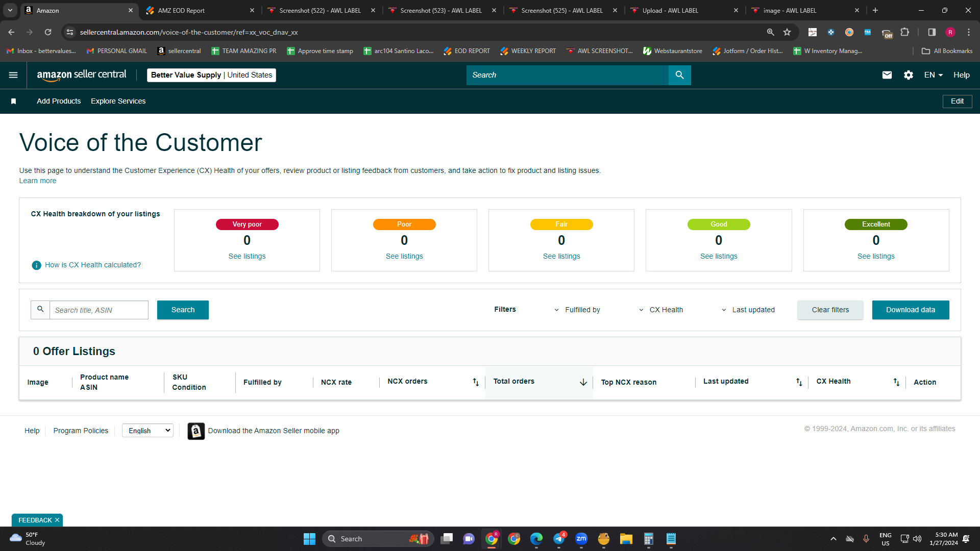Click the Windows taskbar Search box
980x551 pixels.
(x=378, y=539)
